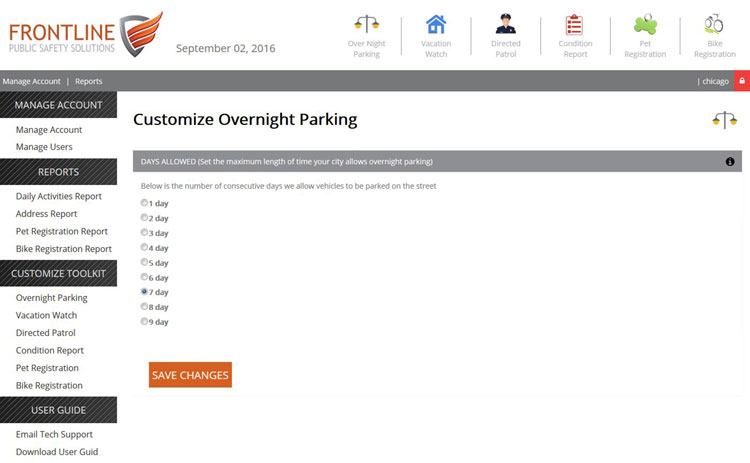Image resolution: width=750 pixels, height=463 pixels.
Task: Select the 5 day radio button
Action: coord(144,262)
